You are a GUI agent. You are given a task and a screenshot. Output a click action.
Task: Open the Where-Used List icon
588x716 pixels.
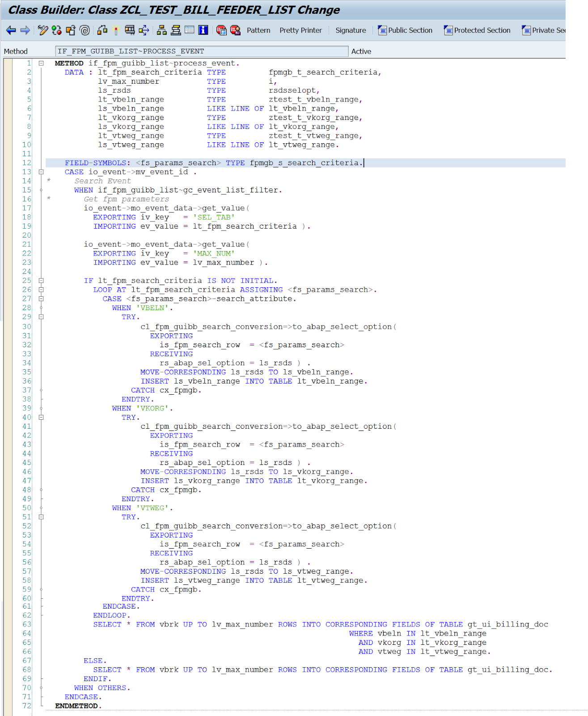pos(144,30)
